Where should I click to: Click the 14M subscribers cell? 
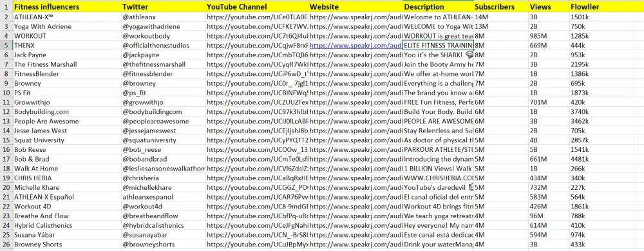(x=501, y=17)
